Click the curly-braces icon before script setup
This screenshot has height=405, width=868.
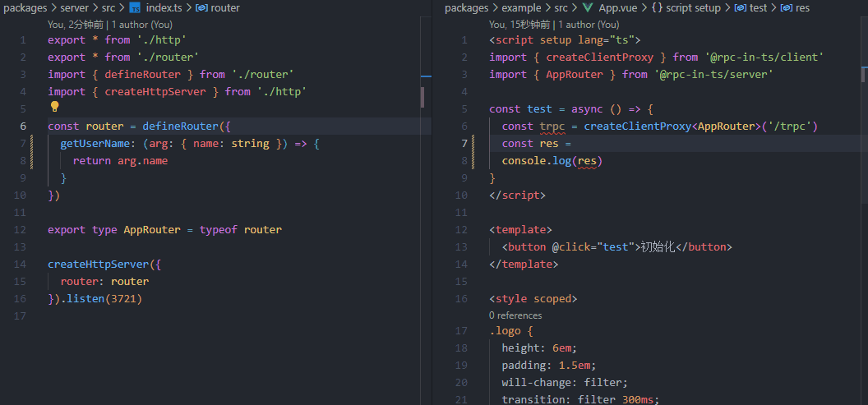click(x=658, y=8)
